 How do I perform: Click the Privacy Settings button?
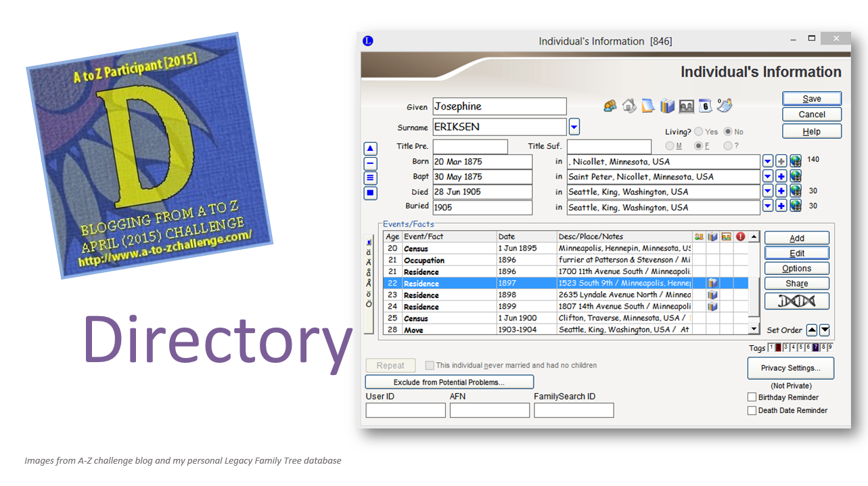(790, 368)
